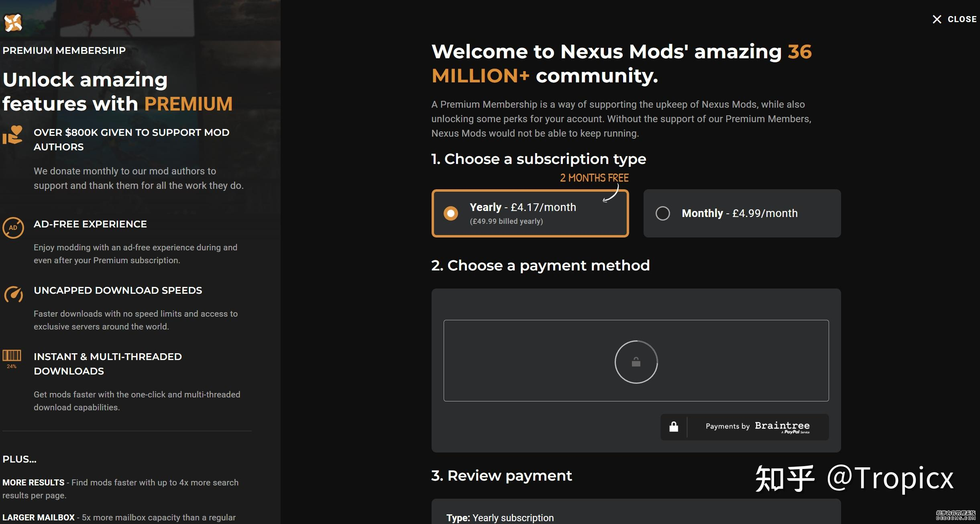
Task: Click the Ad-Free Experience heading
Action: [90, 224]
